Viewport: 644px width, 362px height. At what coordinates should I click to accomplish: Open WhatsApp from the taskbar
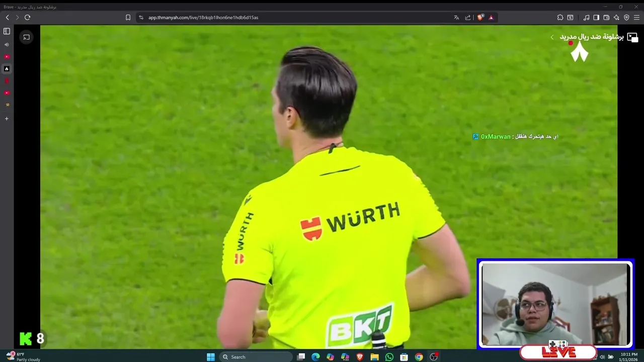(x=389, y=357)
